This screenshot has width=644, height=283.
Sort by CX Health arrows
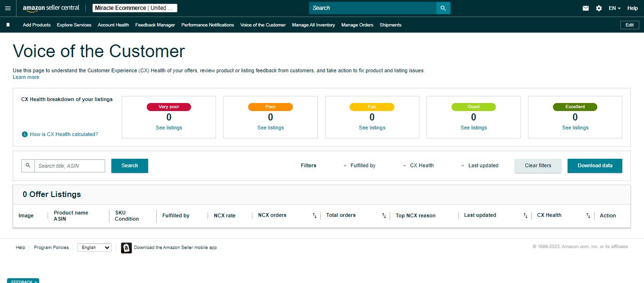(x=588, y=215)
